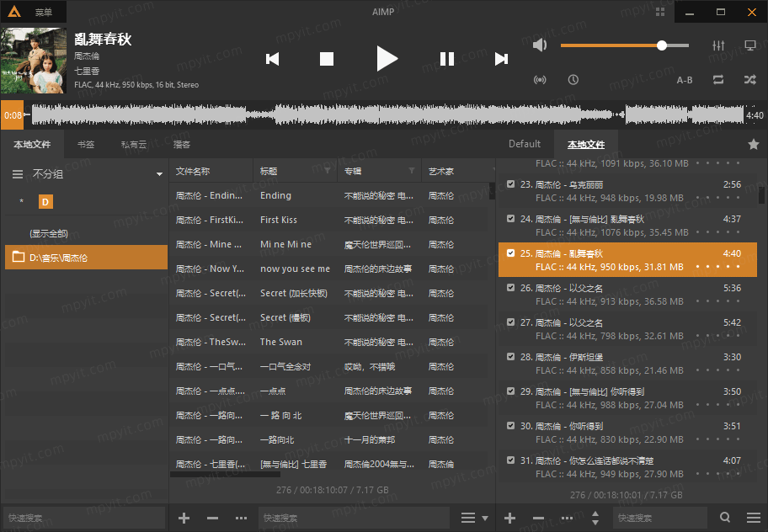Viewport: 768px width, 532px height.
Task: Uncheck track 28 伊斯坦堡
Action: coord(511,356)
